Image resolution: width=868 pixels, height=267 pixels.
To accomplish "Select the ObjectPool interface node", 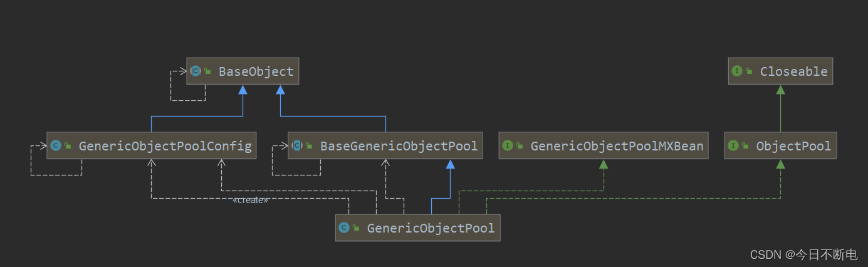I will (780, 146).
